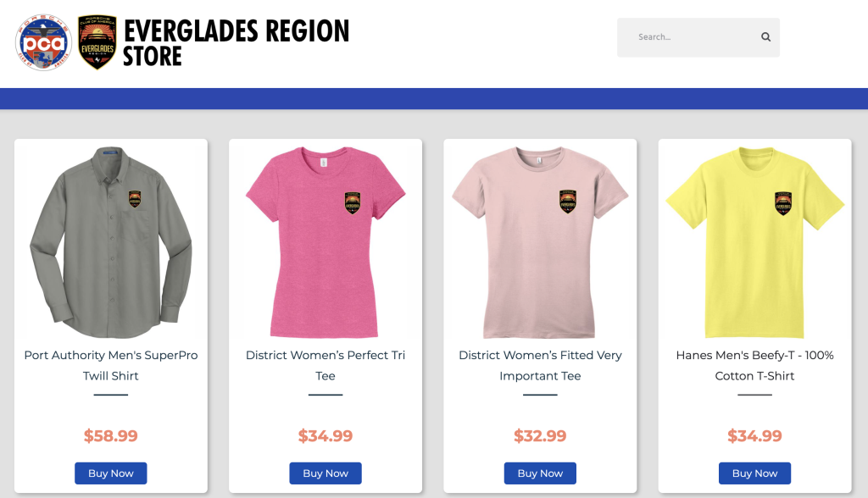Screen dimensions: 868x498
Task: Buy the District Women's Perfect Tri Tee
Action: (x=325, y=473)
